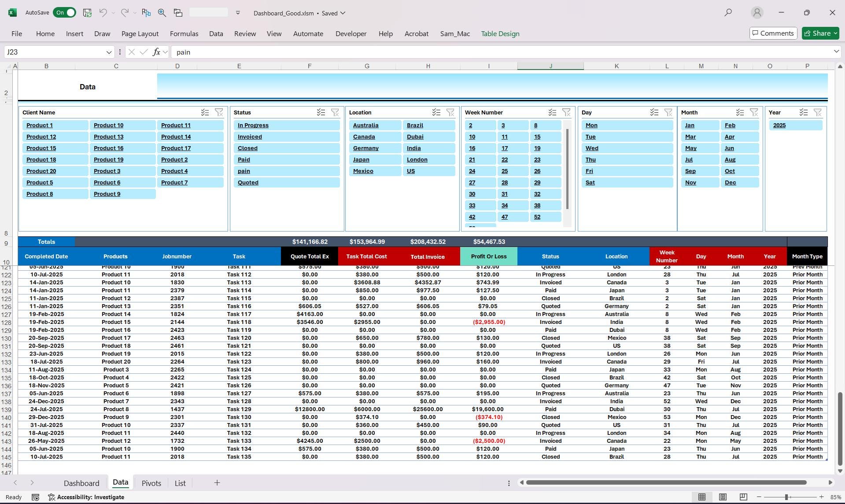Switch to Page Break Preview in status bar

coord(743,497)
